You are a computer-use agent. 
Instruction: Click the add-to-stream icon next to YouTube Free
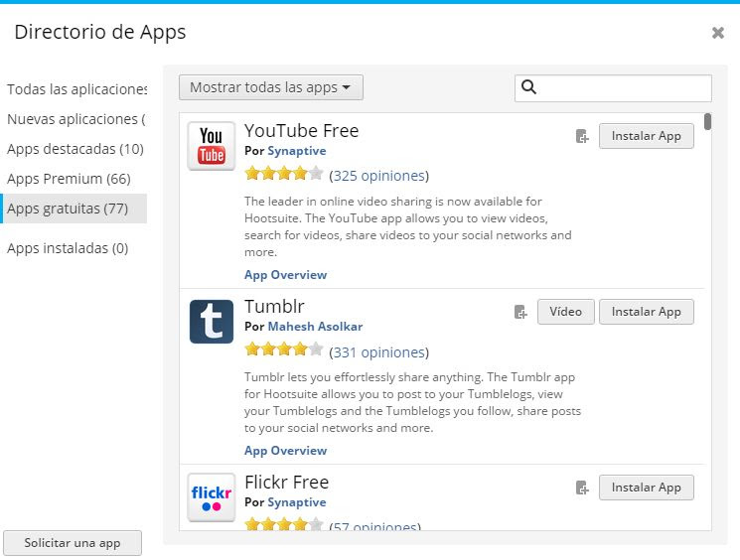point(582,136)
